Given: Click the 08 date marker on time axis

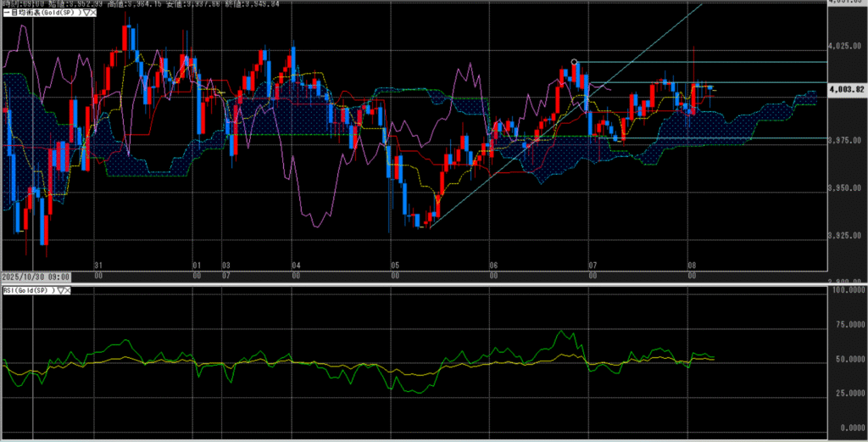Looking at the screenshot, I should (x=692, y=265).
